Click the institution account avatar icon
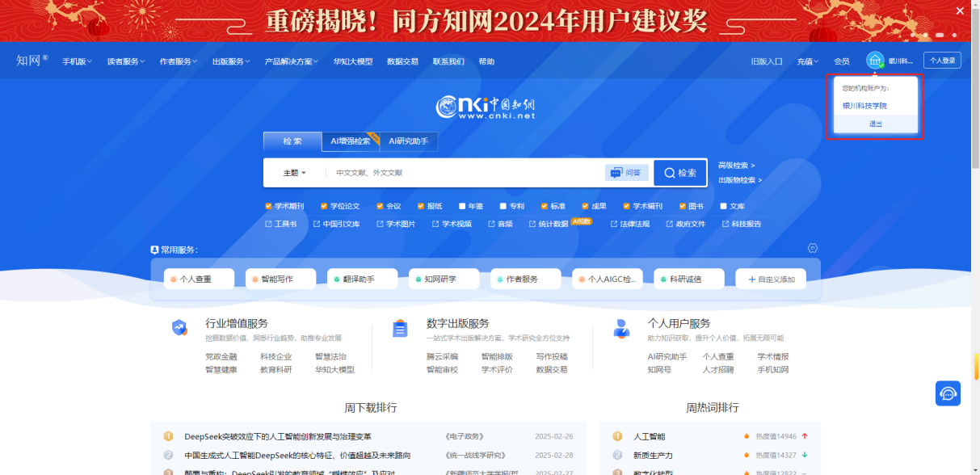This screenshot has width=980, height=475. [x=875, y=61]
